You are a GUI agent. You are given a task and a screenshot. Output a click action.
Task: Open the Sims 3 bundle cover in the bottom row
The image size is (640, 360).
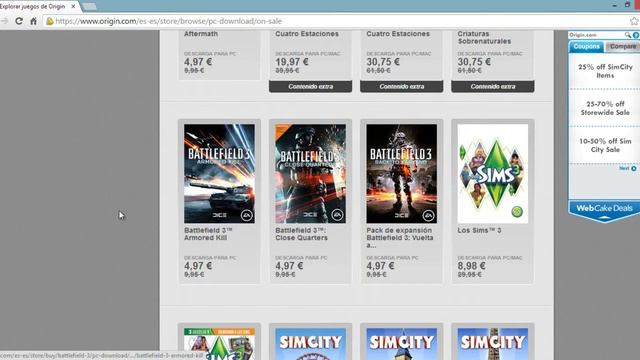pyautogui.click(x=219, y=344)
